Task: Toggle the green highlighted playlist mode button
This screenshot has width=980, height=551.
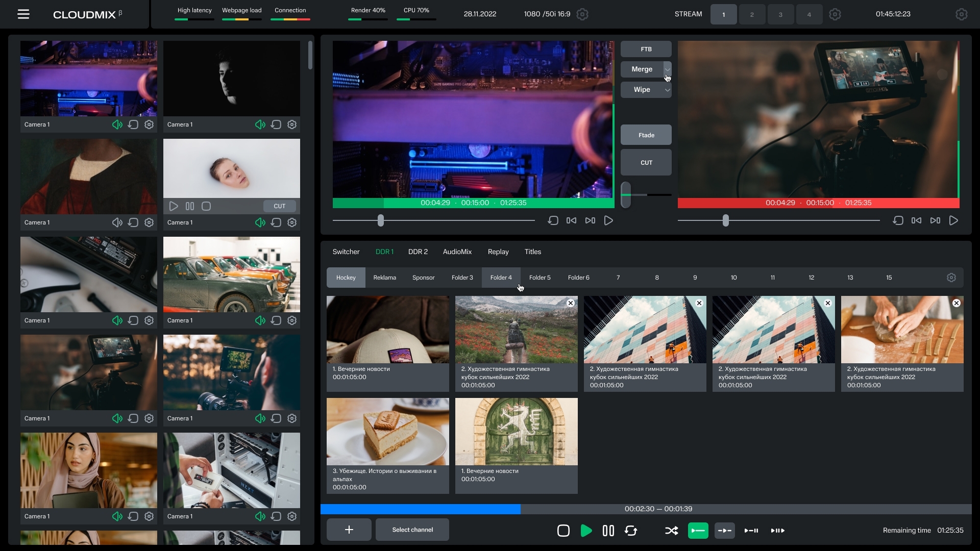Action: (x=698, y=531)
